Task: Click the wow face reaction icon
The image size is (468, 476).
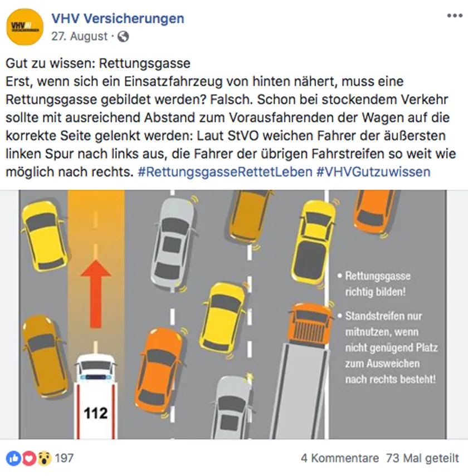Action: pos(45,458)
